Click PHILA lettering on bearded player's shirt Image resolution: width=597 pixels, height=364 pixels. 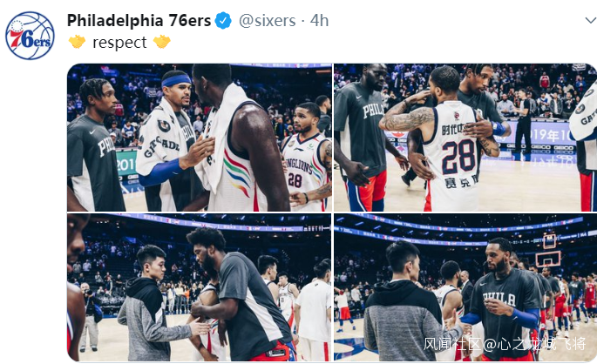(499, 298)
